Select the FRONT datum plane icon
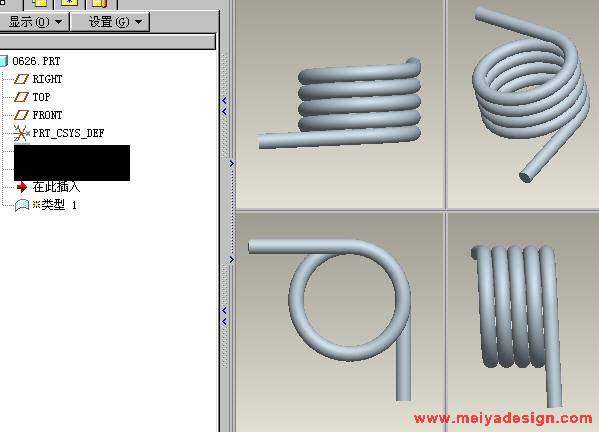 click(x=21, y=115)
